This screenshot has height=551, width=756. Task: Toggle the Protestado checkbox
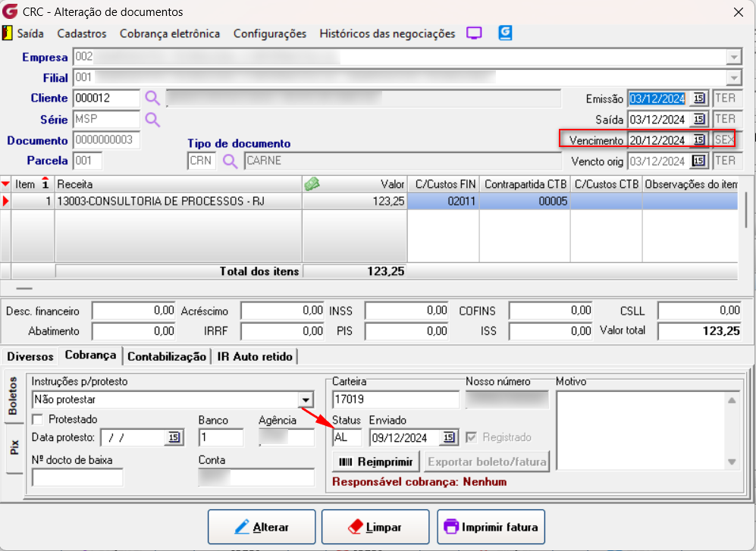38,419
